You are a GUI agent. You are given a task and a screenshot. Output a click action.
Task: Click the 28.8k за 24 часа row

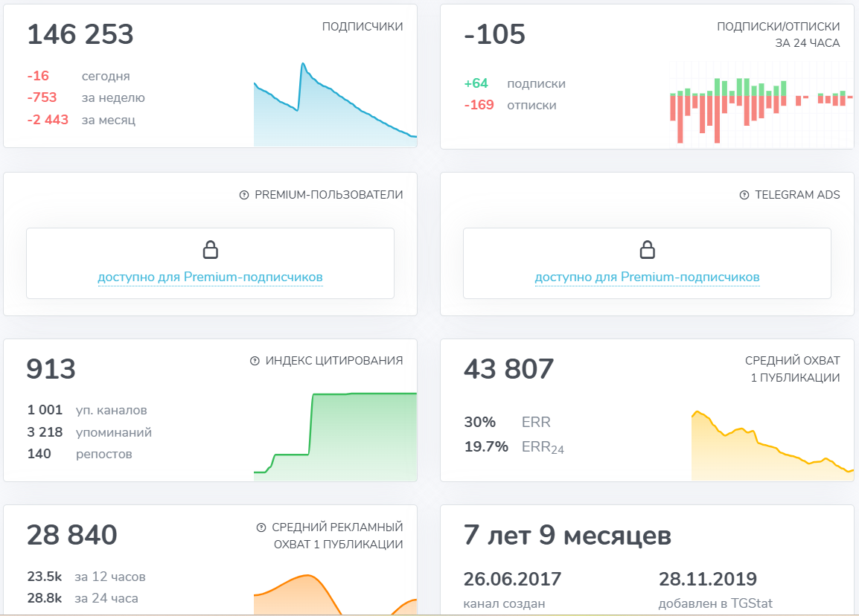point(83,598)
